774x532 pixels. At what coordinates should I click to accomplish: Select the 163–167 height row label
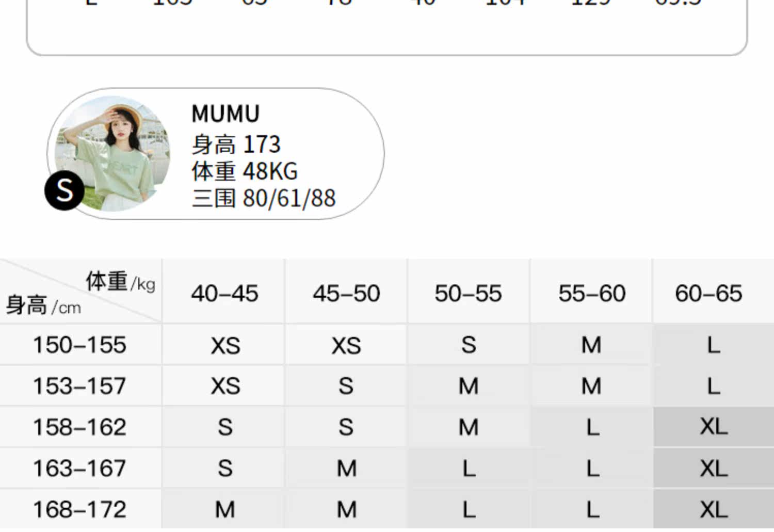coord(79,469)
